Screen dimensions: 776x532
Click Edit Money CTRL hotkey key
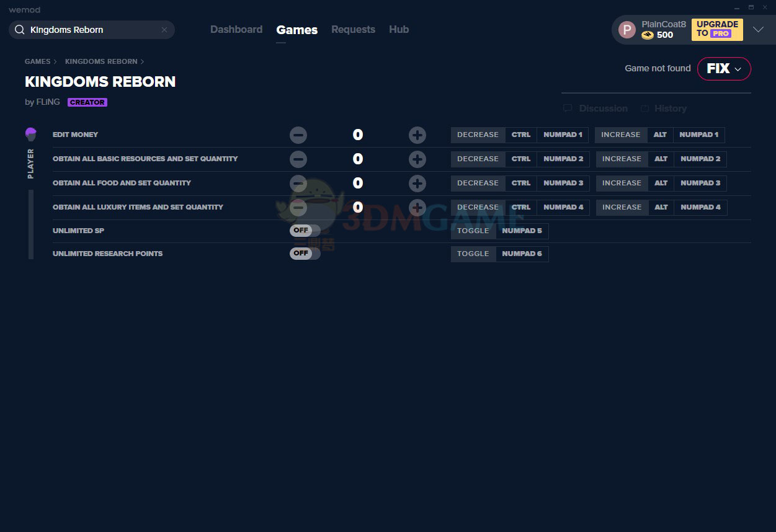click(521, 135)
